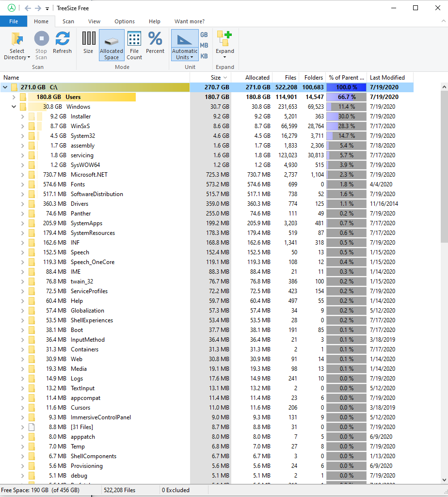
Task: Click the 0 Excluded status entry
Action: tap(176, 490)
